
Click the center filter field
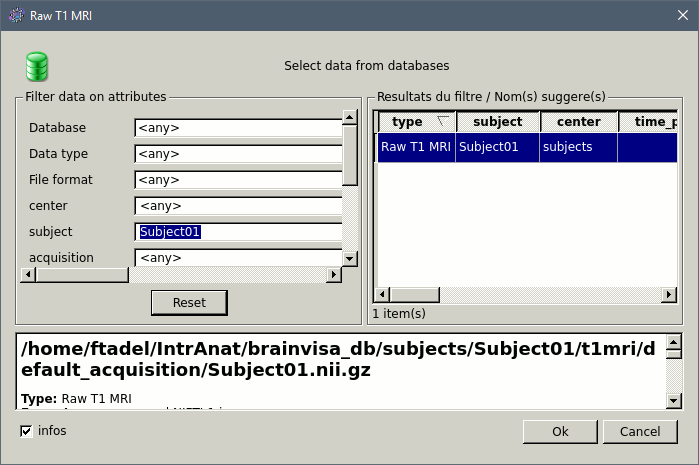pyautogui.click(x=238, y=206)
